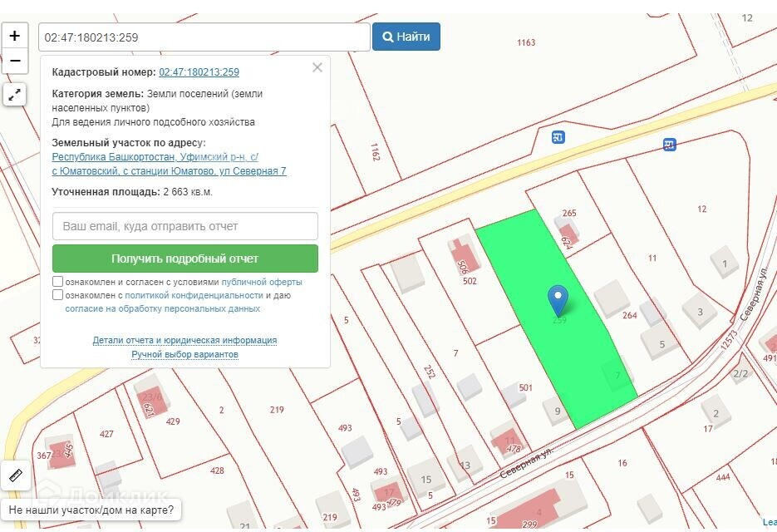Zoom out the map with minus button

pyautogui.click(x=15, y=61)
